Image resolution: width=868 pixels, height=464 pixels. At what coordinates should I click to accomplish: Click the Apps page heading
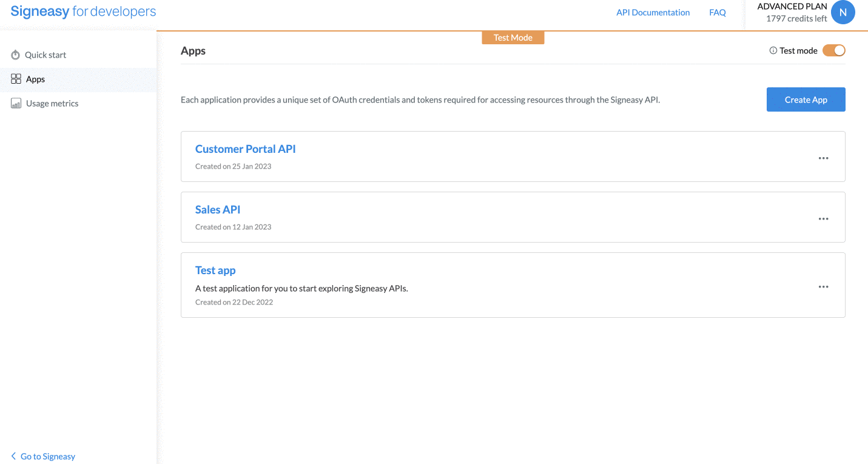point(193,51)
